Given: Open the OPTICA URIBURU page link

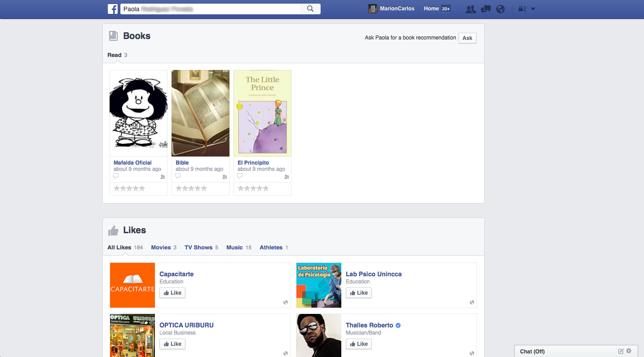Looking at the screenshot, I should tap(186, 325).
